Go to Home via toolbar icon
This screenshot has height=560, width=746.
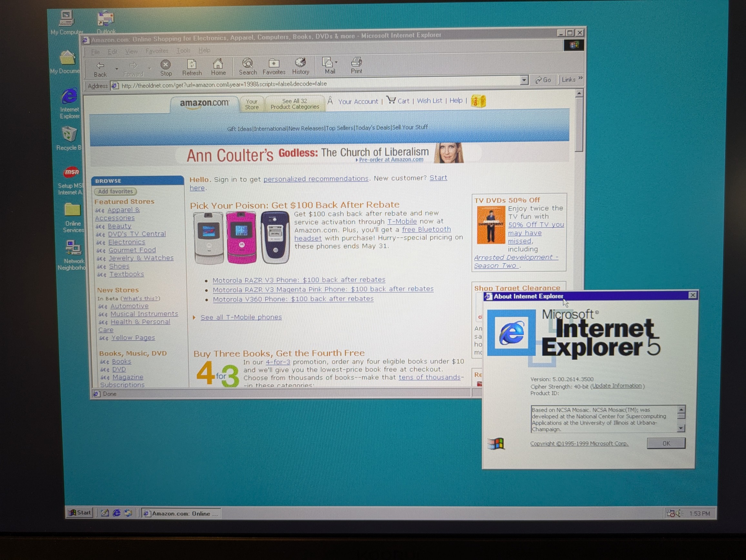pyautogui.click(x=218, y=67)
